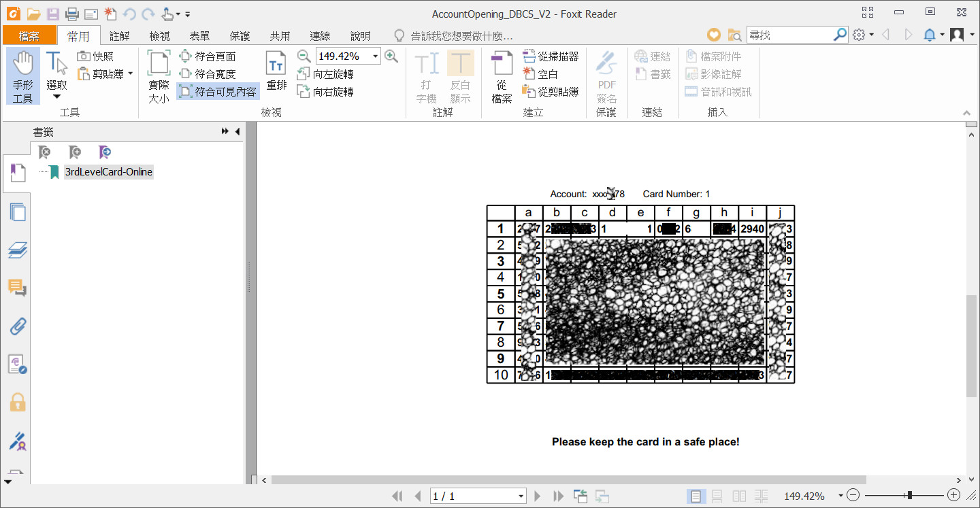The height and width of the screenshot is (508, 980).
Task: Enable facing pages view mode
Action: [x=739, y=496]
